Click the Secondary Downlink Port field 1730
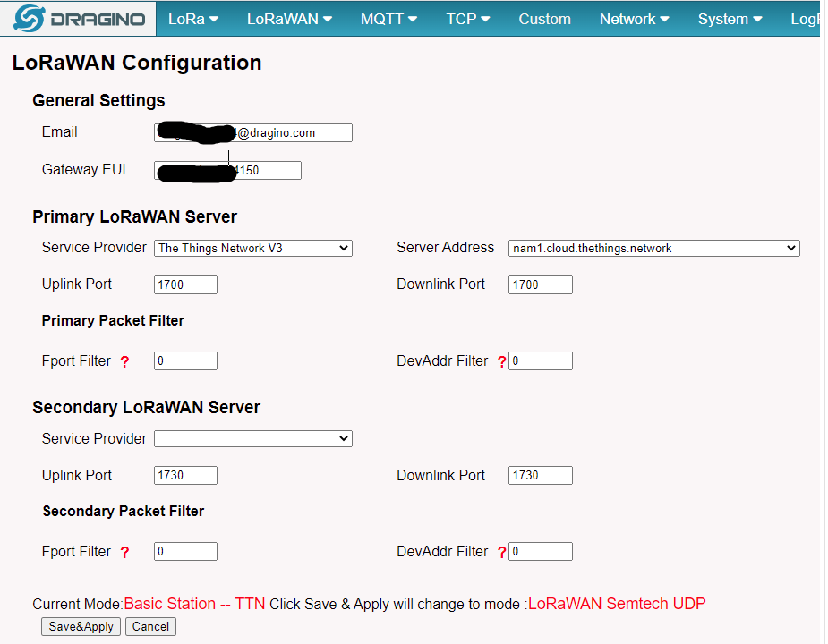The image size is (828, 644). 540,475
